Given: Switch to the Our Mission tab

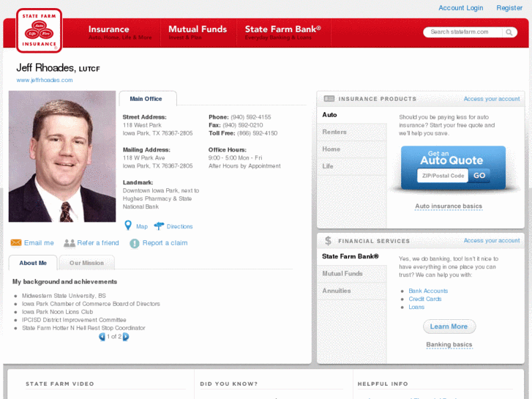Looking at the screenshot, I should (x=86, y=263).
